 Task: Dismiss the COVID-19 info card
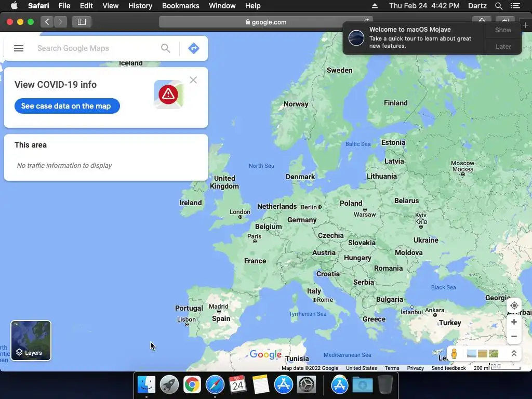point(193,80)
